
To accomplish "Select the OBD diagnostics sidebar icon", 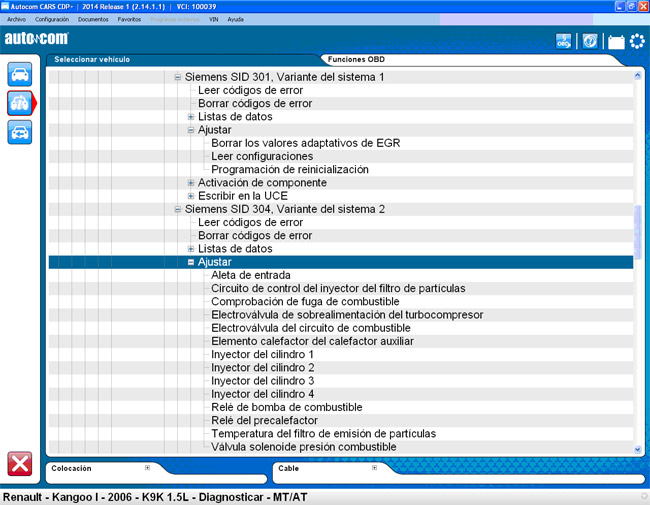I will pyautogui.click(x=19, y=103).
